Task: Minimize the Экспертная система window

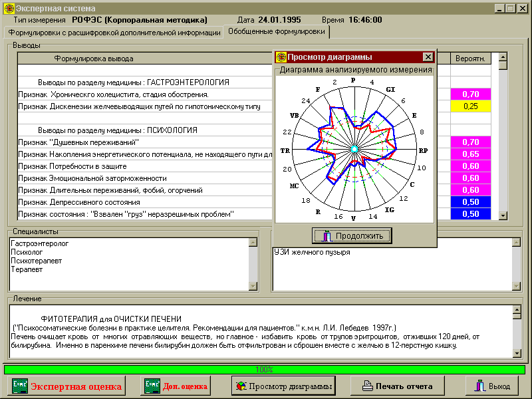Action: click(x=499, y=9)
